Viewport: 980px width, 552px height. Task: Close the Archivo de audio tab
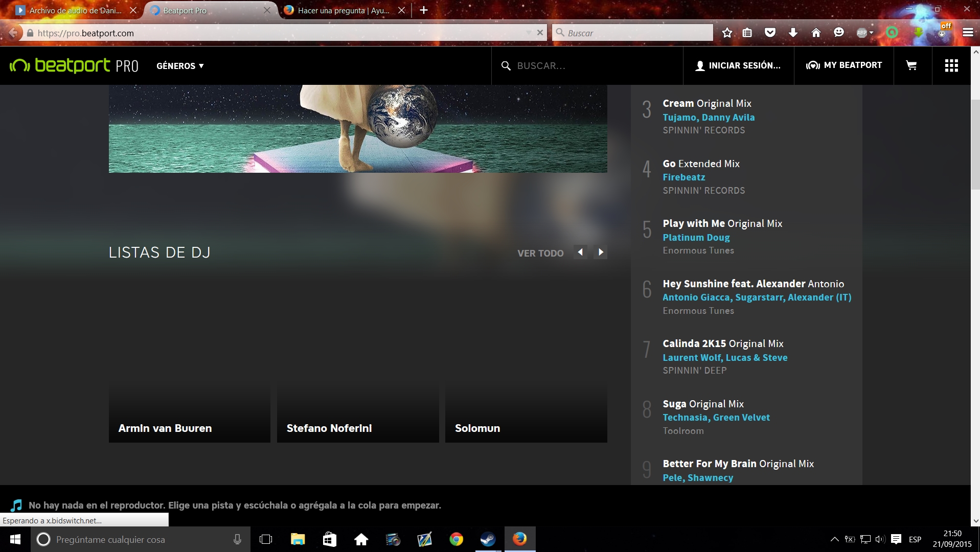(133, 10)
